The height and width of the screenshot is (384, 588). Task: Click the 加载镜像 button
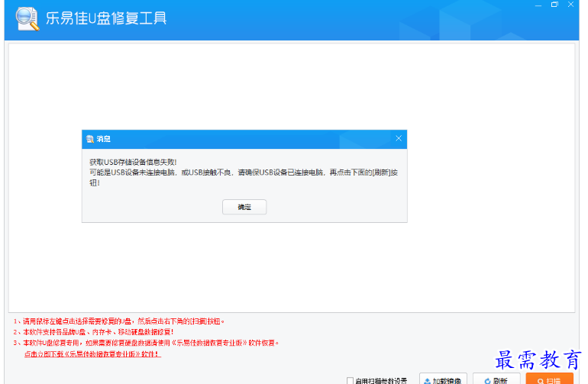coord(443,379)
